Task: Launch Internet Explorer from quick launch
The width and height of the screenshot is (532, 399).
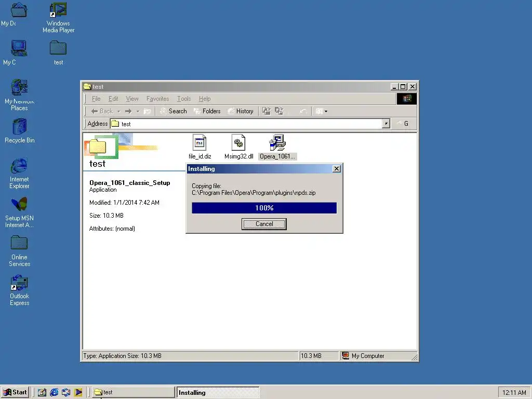Action: click(x=54, y=393)
